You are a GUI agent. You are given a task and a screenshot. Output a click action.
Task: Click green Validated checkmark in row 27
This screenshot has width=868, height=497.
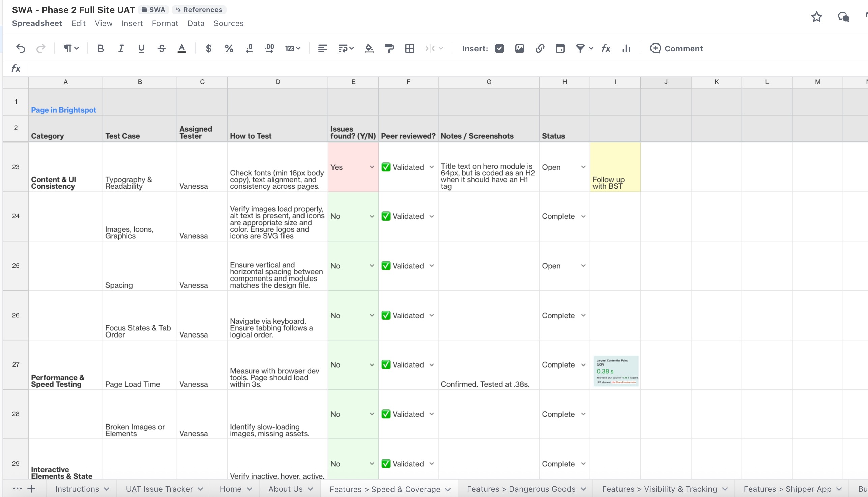(x=386, y=364)
